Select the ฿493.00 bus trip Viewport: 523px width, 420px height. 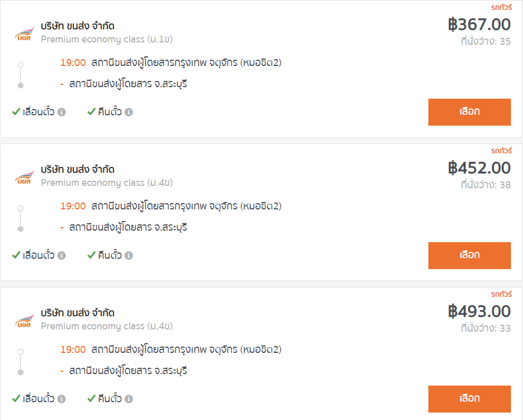click(469, 399)
